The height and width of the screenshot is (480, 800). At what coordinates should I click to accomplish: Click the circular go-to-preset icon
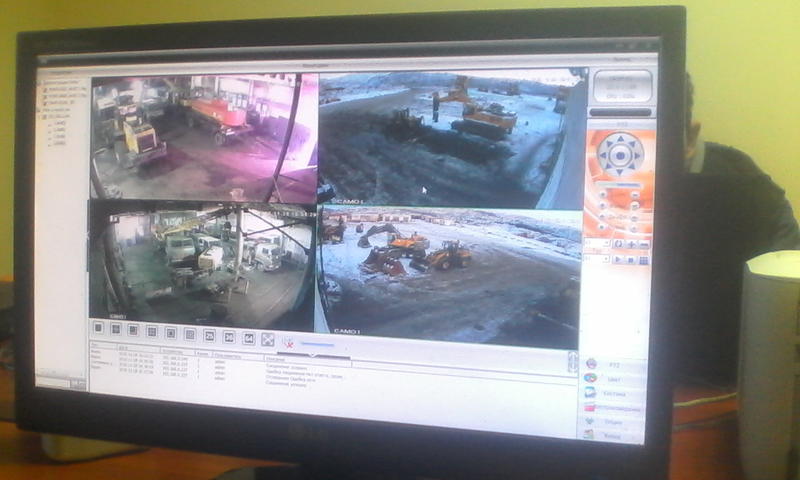(619, 244)
